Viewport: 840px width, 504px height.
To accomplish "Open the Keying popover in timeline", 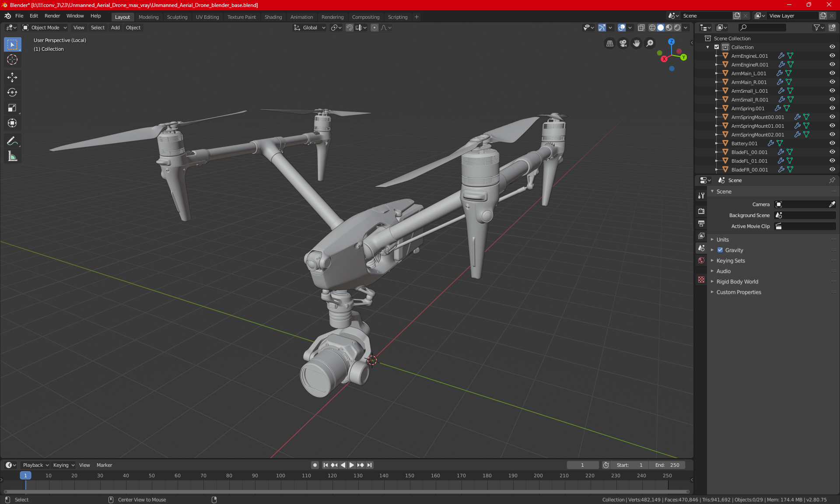I will coord(64,465).
